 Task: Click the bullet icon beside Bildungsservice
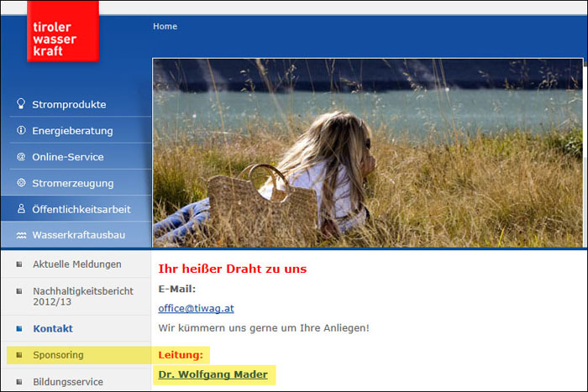[x=19, y=382]
